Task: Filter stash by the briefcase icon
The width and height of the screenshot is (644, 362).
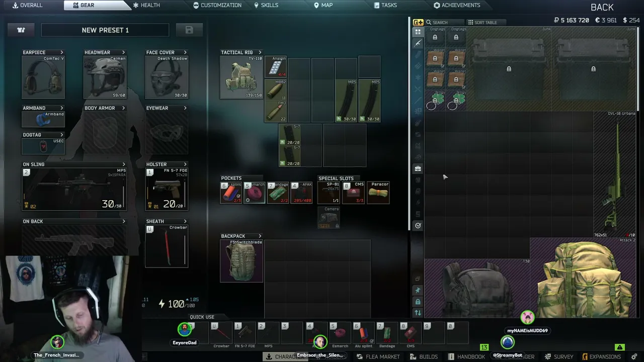Action: click(x=418, y=169)
